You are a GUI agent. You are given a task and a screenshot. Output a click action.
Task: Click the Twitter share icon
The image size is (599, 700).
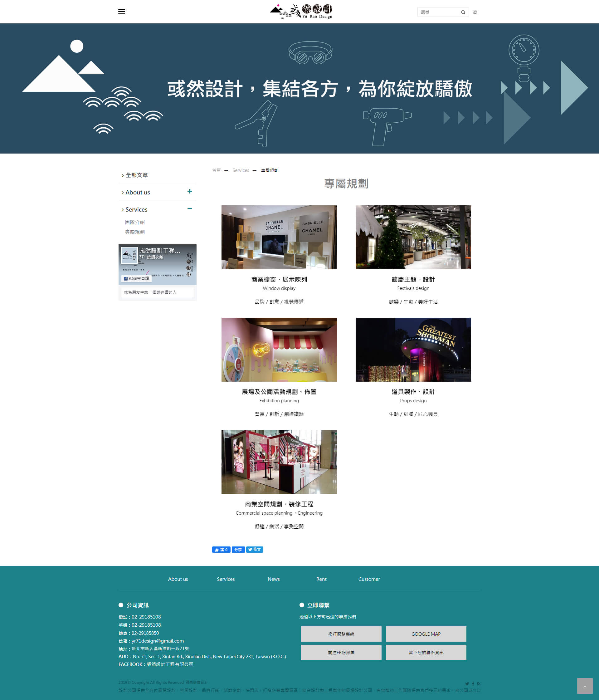pos(256,549)
